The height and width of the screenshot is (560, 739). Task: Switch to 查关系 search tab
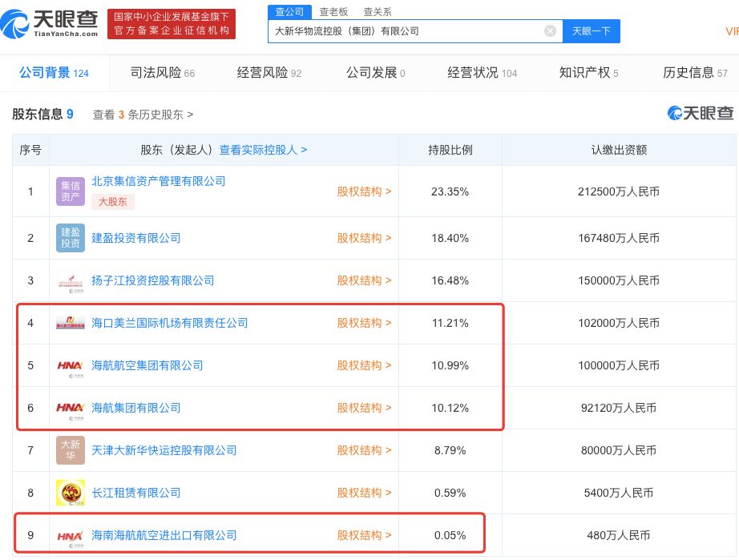coord(378,12)
